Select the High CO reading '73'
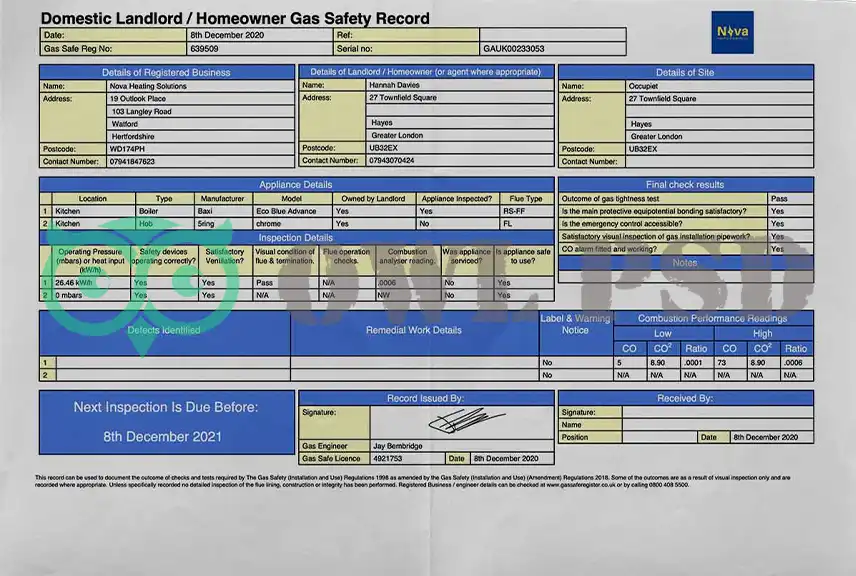The width and height of the screenshot is (856, 576). pyautogui.click(x=722, y=363)
